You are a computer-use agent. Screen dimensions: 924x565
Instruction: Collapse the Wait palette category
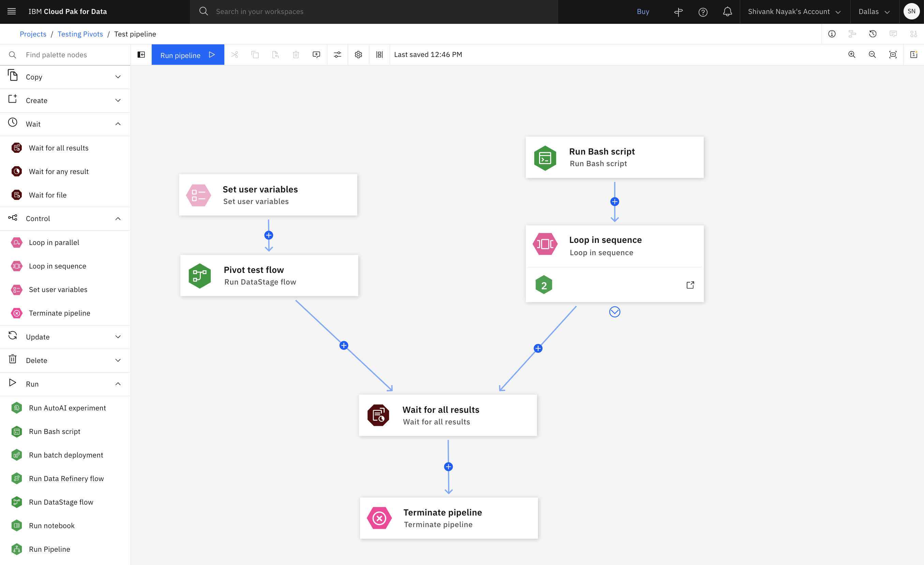(x=65, y=124)
